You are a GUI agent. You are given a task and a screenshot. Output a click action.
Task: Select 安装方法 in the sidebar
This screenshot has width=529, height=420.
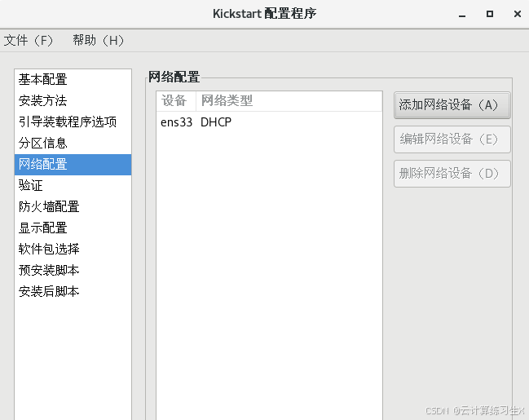point(73,100)
